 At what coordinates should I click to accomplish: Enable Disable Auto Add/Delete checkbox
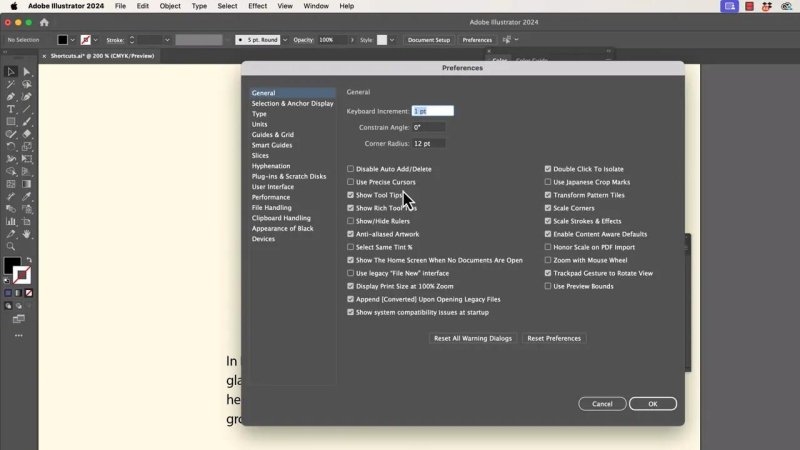tap(351, 169)
